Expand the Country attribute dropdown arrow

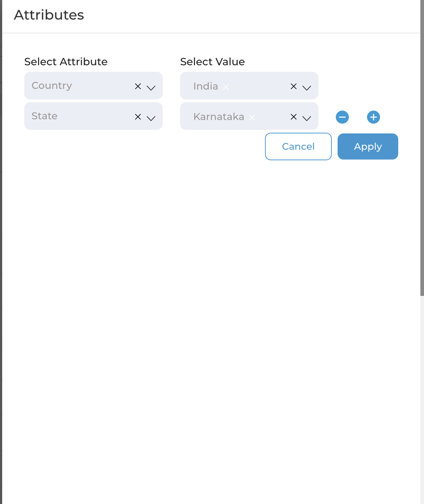(151, 87)
